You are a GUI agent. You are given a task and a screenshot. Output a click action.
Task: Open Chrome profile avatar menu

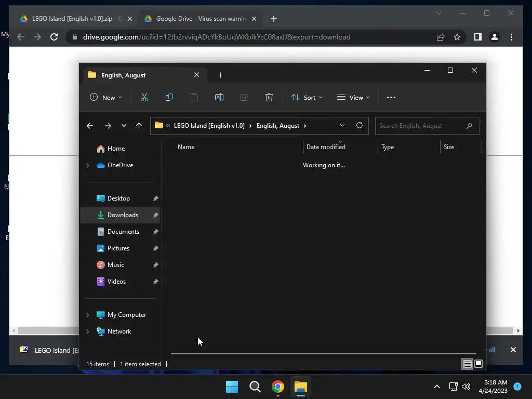click(495, 37)
